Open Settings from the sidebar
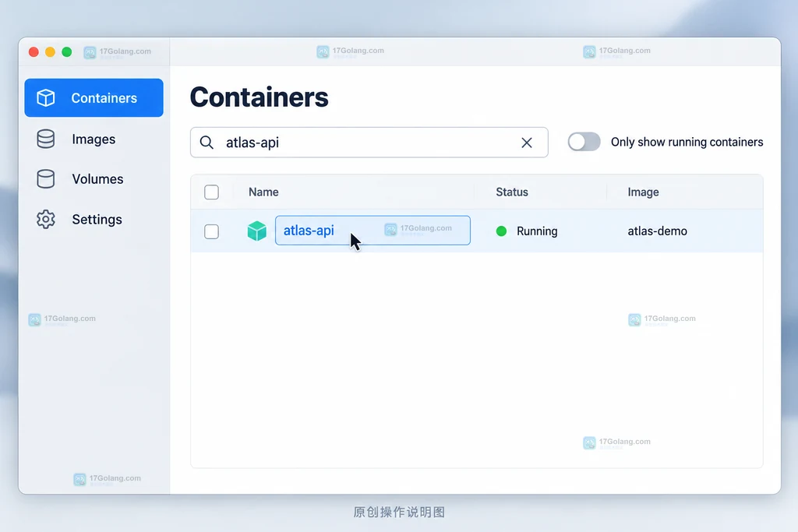 pyautogui.click(x=94, y=219)
